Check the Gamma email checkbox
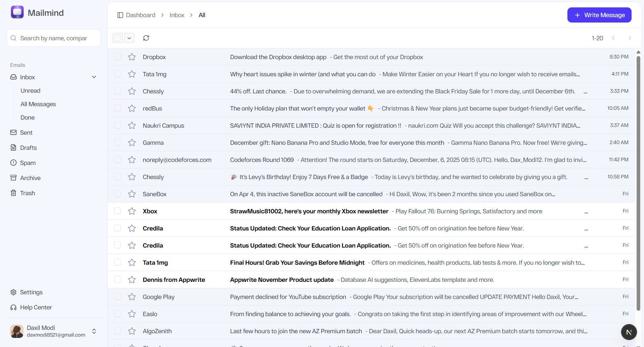The width and height of the screenshot is (644, 347). 118,142
